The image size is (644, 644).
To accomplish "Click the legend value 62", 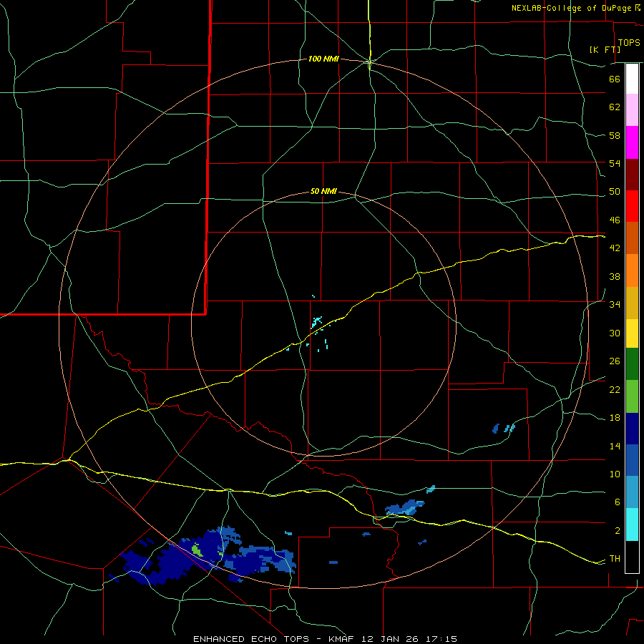I will 615,107.
